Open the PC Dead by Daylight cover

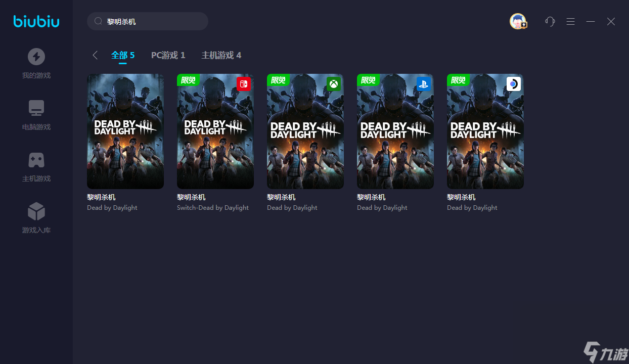point(125,131)
